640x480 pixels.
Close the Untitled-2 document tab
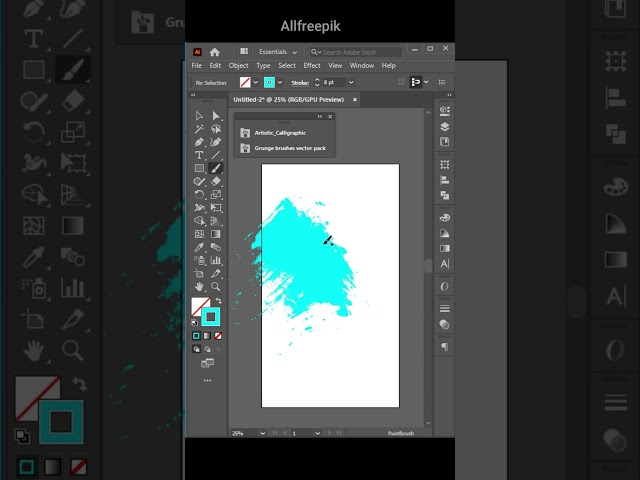click(355, 100)
